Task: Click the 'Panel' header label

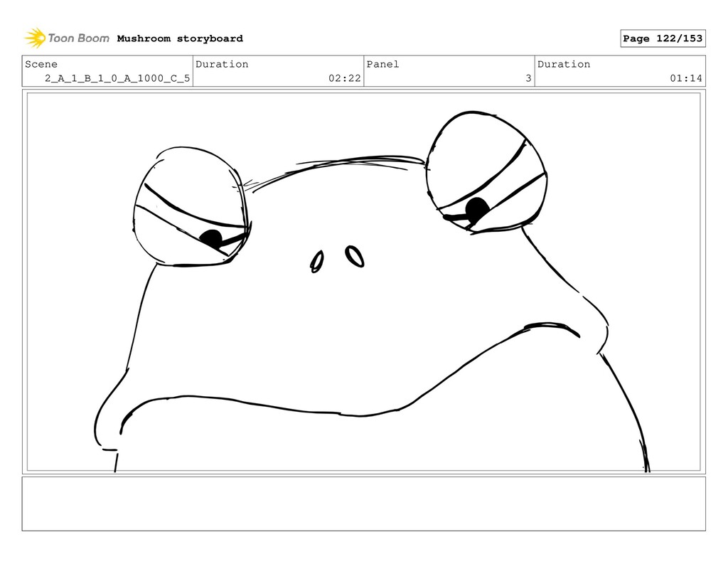Action: click(382, 64)
